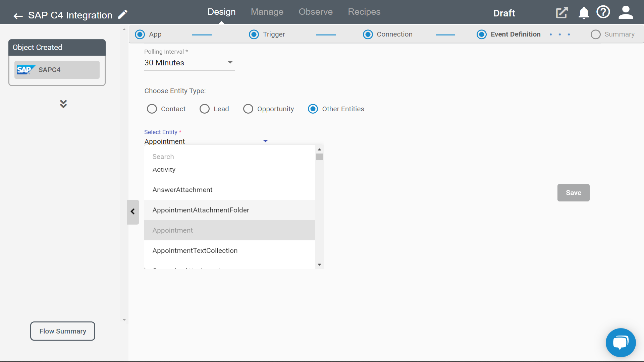The image size is (644, 362).
Task: Click the SAP C4 Integration title
Action: (70, 15)
